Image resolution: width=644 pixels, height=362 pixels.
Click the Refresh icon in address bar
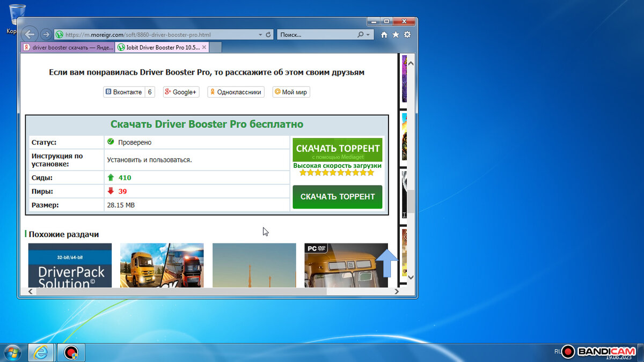268,34
